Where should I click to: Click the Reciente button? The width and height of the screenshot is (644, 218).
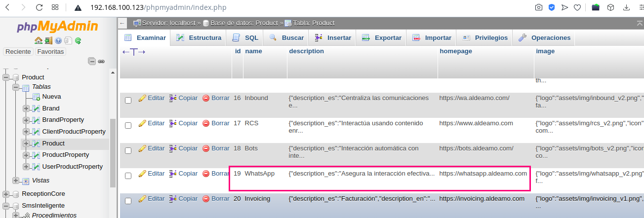[x=19, y=52]
